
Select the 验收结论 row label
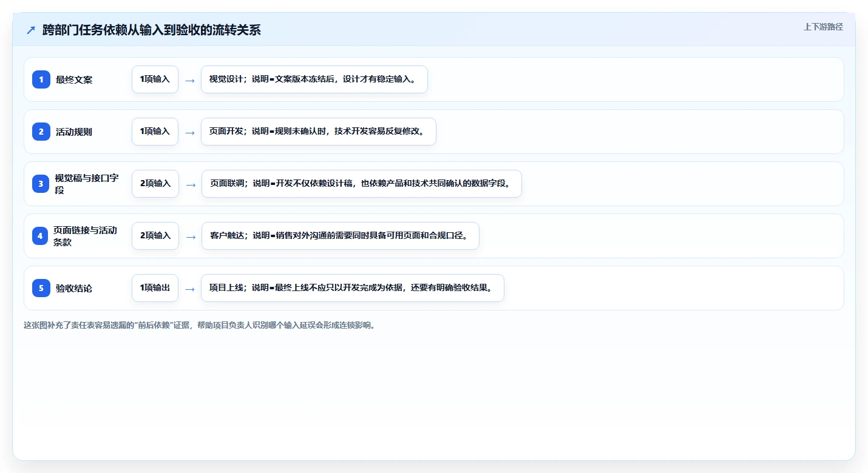(x=74, y=288)
